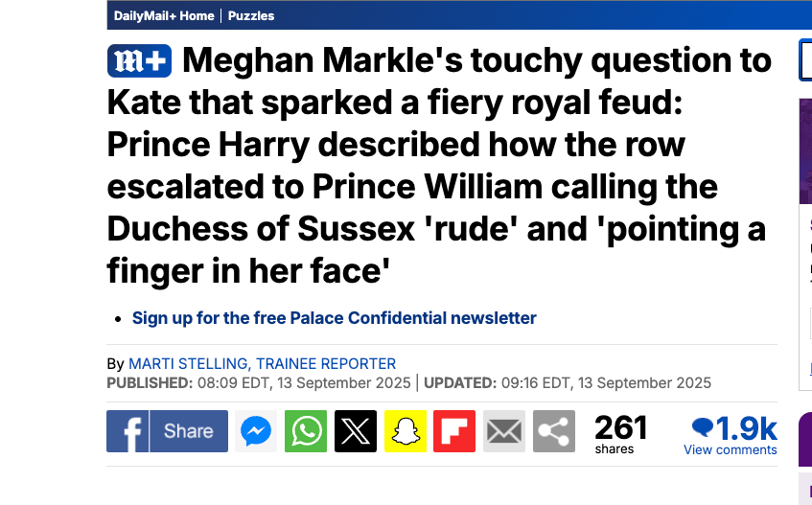Click the 1.9k comments count
This screenshot has width=812, height=505.
pos(746,427)
